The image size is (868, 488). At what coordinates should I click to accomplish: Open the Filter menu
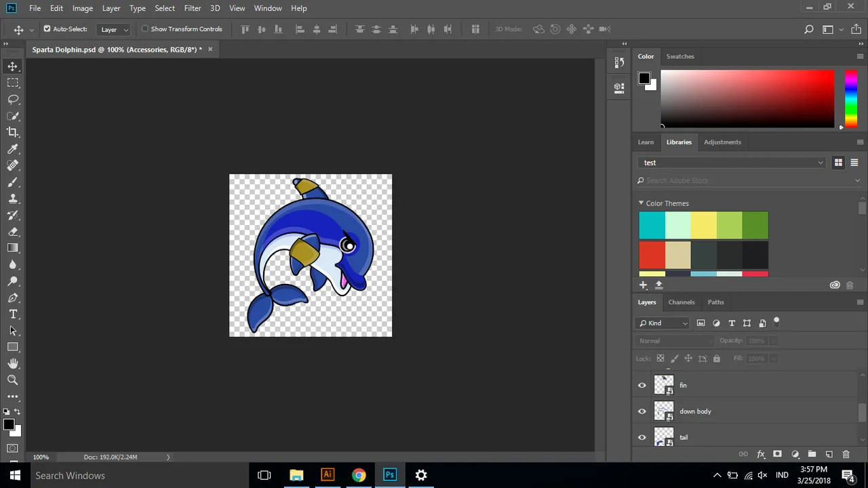tap(193, 8)
